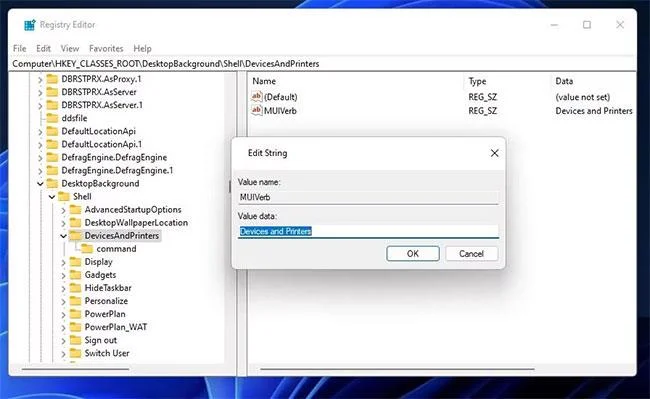Click the string icon beside MUIVerb value
Image resolution: width=650 pixels, height=399 pixels.
[257, 110]
